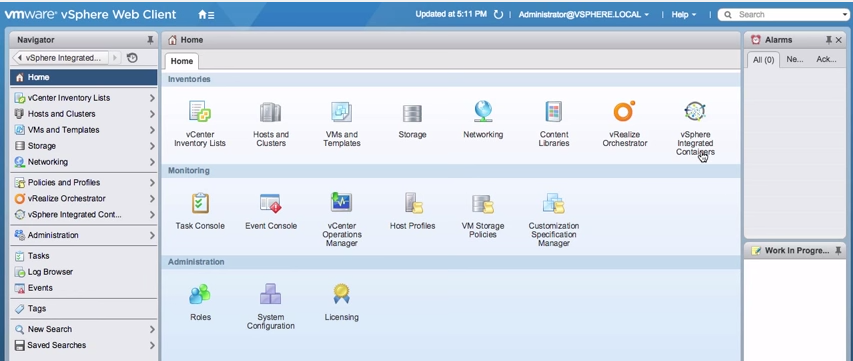Click the Networking item in Navigator
The image size is (853, 361).
coord(48,162)
